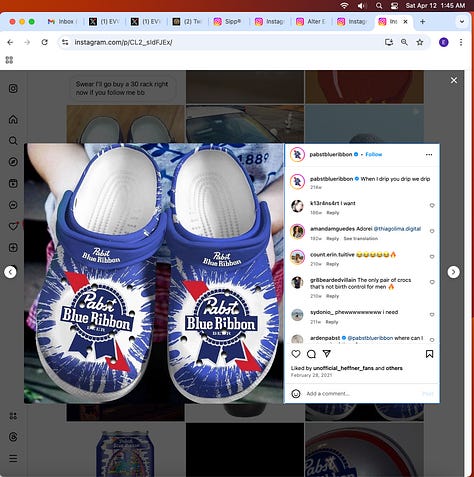Open the @thiagolima.digital mention link

pyautogui.click(x=397, y=229)
